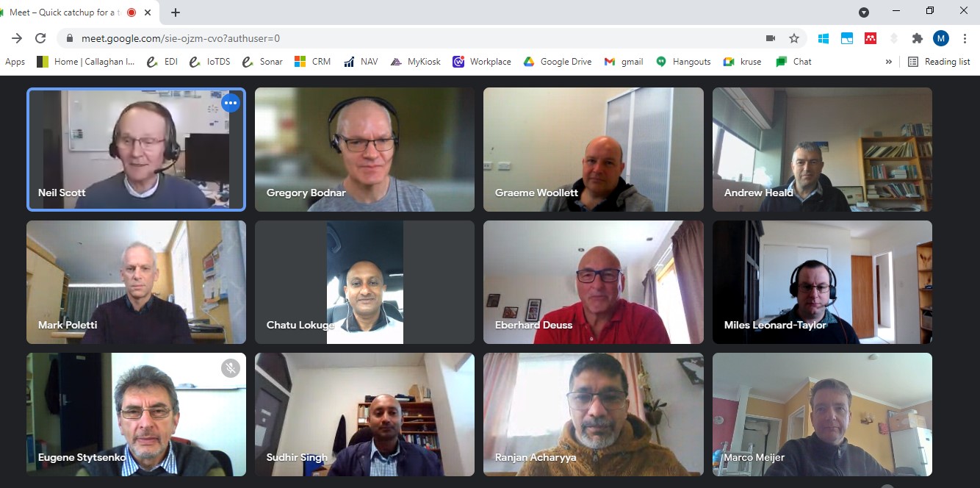This screenshot has height=488, width=980.
Task: Reload the Meet page
Action: click(40, 38)
